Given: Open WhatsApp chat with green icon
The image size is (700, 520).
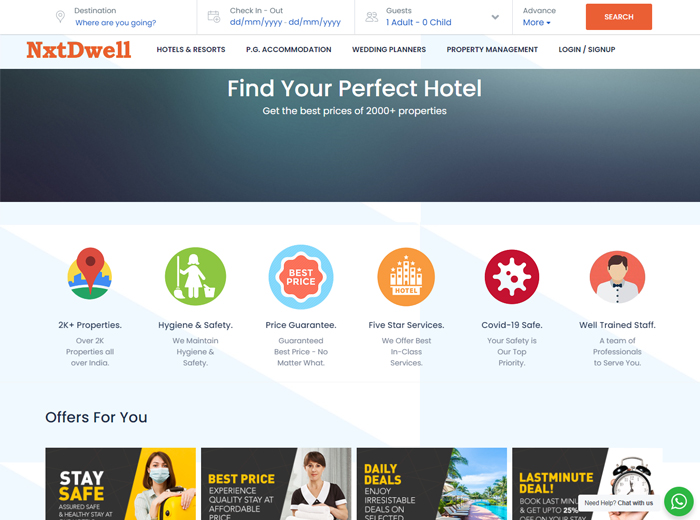Looking at the screenshot, I should coord(679,501).
